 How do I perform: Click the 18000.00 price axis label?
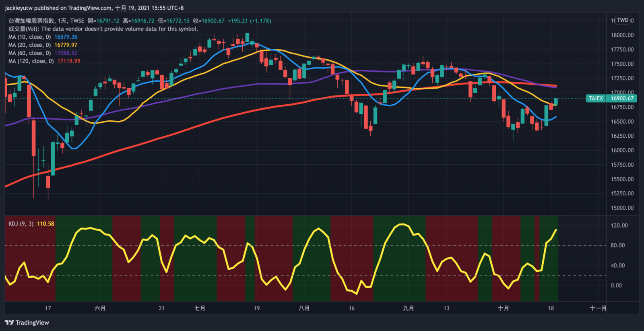point(622,35)
